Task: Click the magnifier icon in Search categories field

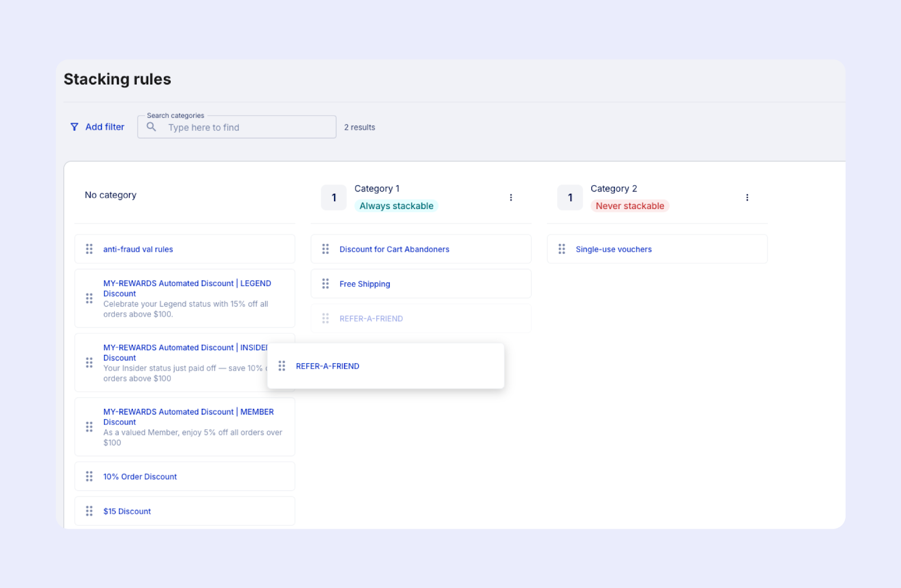Action: 151,127
